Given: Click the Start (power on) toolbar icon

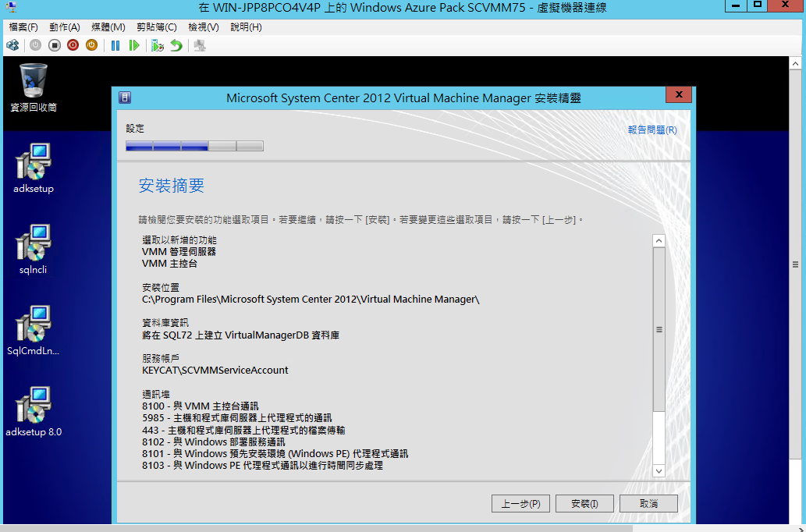Looking at the screenshot, I should click(35, 45).
